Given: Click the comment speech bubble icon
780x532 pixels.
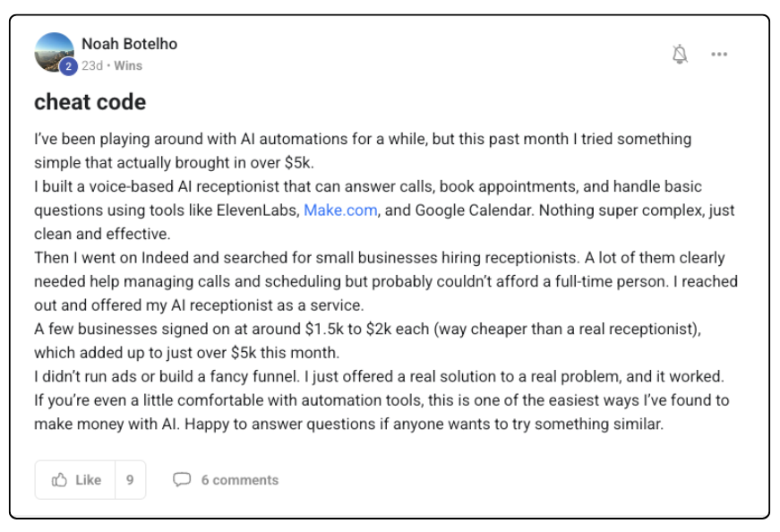Looking at the screenshot, I should click(x=182, y=480).
